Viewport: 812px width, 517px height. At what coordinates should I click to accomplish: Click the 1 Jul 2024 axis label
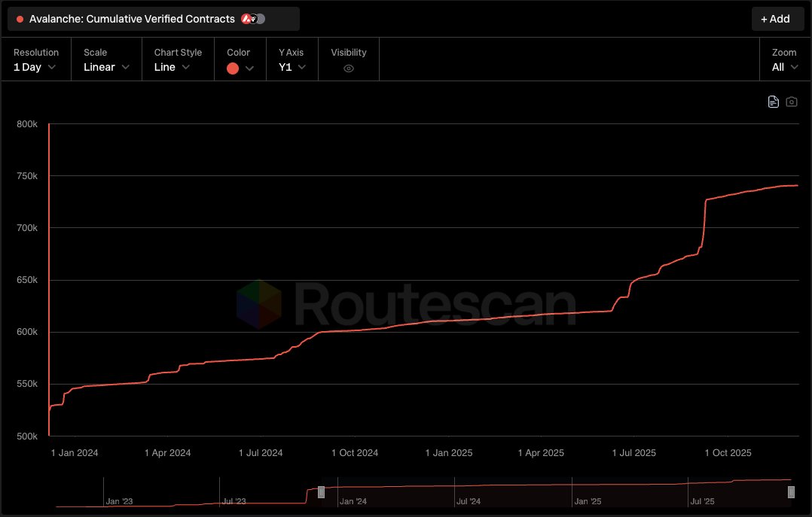[261, 453]
